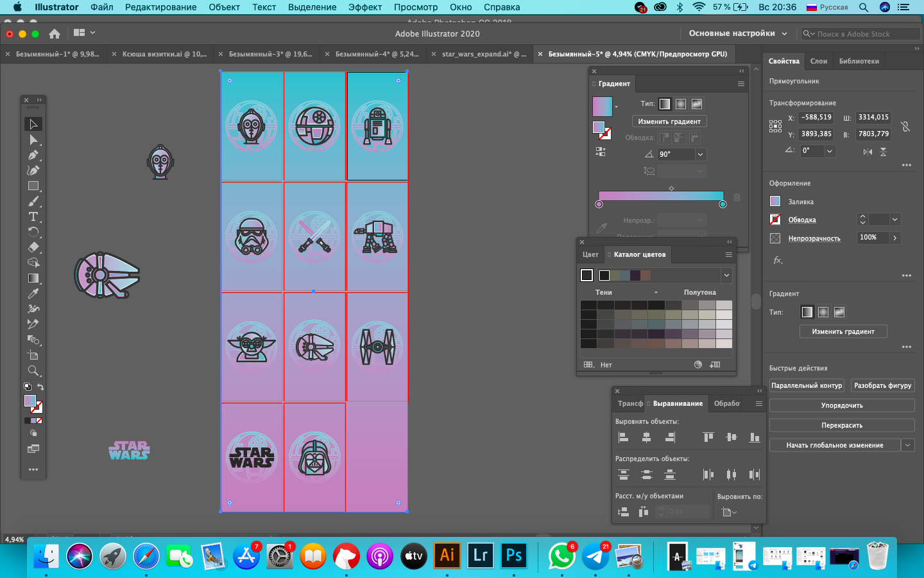
Task: Open gradient angle dropdown showing 90°
Action: (700, 154)
